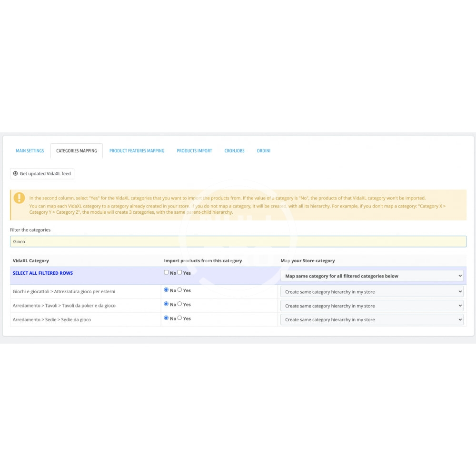Screen dimensions: 476x476
Task: Open store category dropdown for Sedie da gioco row
Action: (371, 320)
